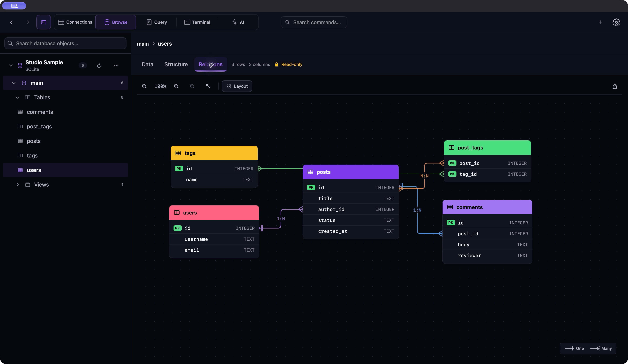
Task: Refresh the Studio Sample connection
Action: [x=99, y=66]
